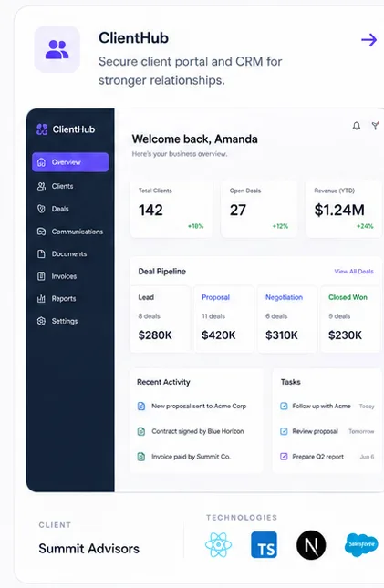The height and width of the screenshot is (588, 384).
Task: Click the ClientHub sidebar logo
Action: [x=66, y=129]
